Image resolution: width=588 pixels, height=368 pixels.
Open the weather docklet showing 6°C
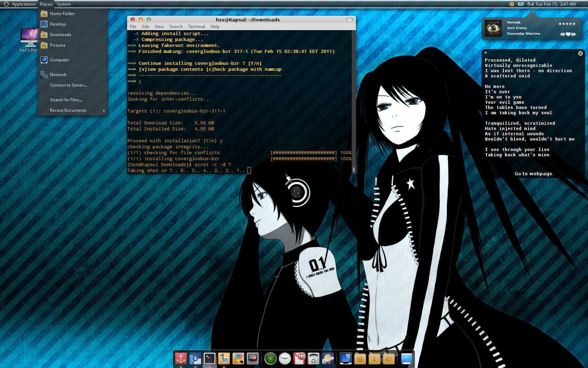[x=328, y=359]
